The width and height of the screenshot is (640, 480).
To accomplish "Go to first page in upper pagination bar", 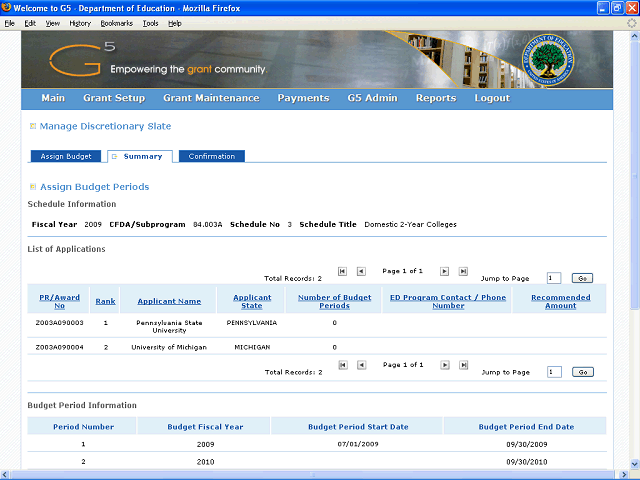I will [x=343, y=271].
